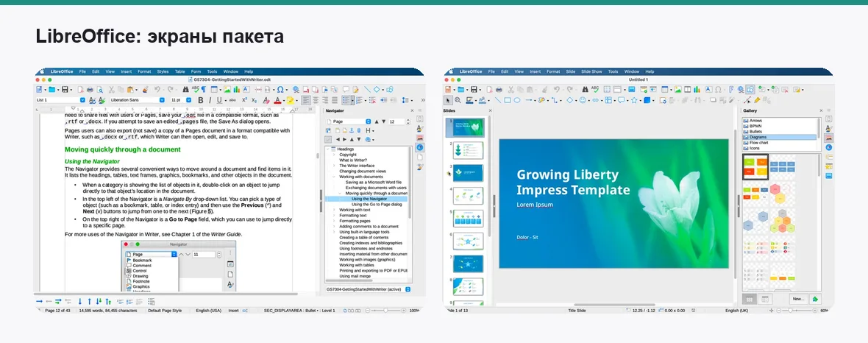Click Insert Table icon in Impress toolbar
The height and width of the screenshot is (343, 868).
click(x=665, y=89)
